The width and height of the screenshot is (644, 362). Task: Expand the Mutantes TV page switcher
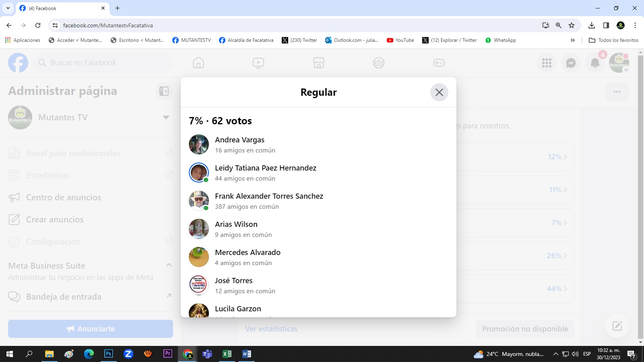tap(166, 117)
